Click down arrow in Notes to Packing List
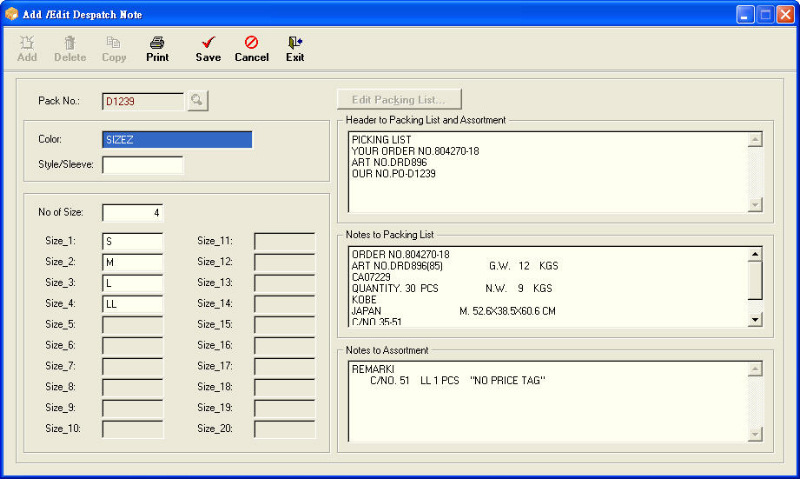 755,320
